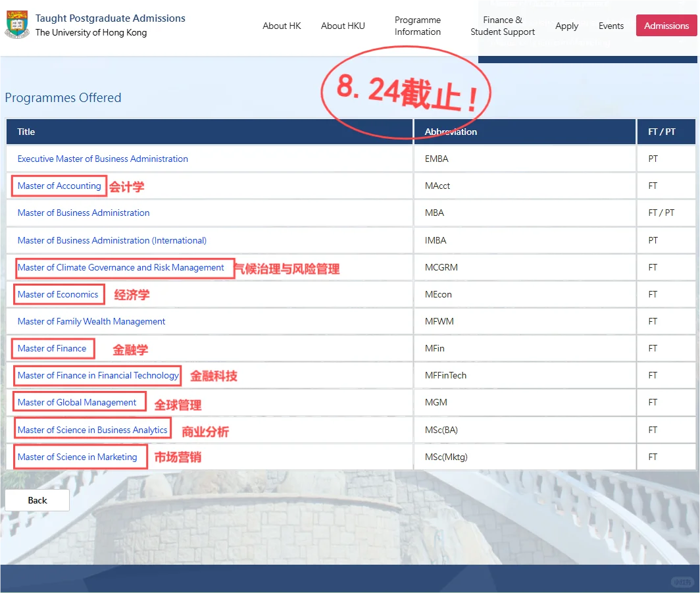Select the MFin abbreviation cell
This screenshot has width=700, height=593.
[x=524, y=348]
